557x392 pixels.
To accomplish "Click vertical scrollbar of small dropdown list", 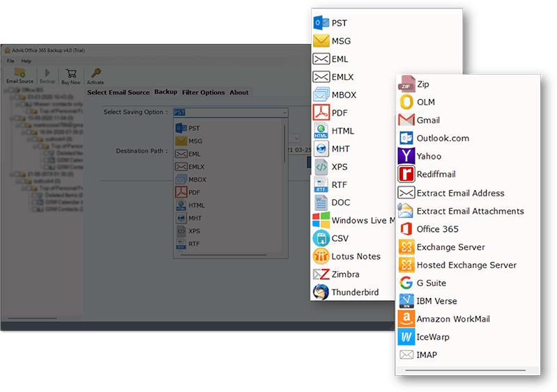I will point(284,143).
